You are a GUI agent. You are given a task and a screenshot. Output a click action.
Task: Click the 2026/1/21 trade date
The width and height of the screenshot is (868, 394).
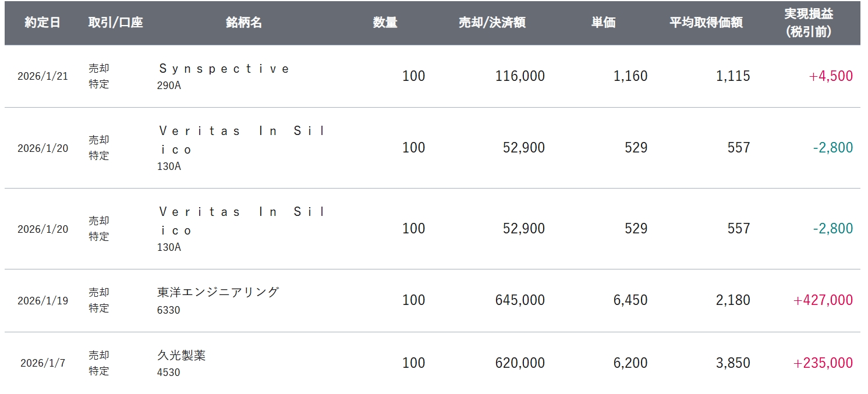pyautogui.click(x=42, y=76)
